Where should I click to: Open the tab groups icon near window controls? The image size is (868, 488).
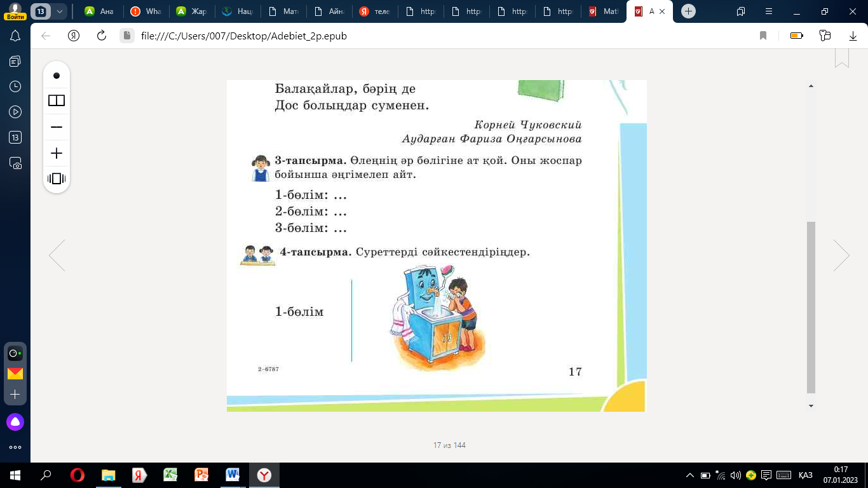point(741,11)
